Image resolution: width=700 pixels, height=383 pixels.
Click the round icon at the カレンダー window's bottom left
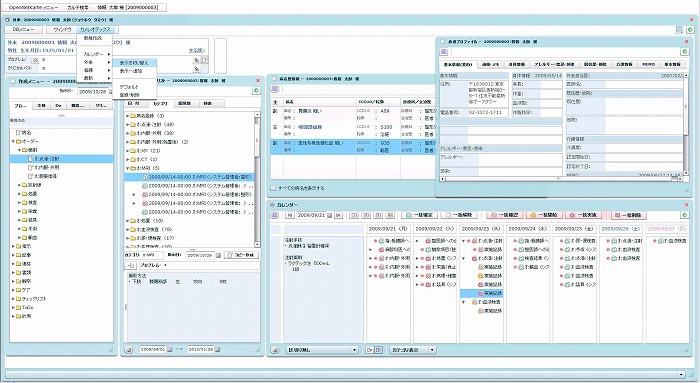(275, 350)
